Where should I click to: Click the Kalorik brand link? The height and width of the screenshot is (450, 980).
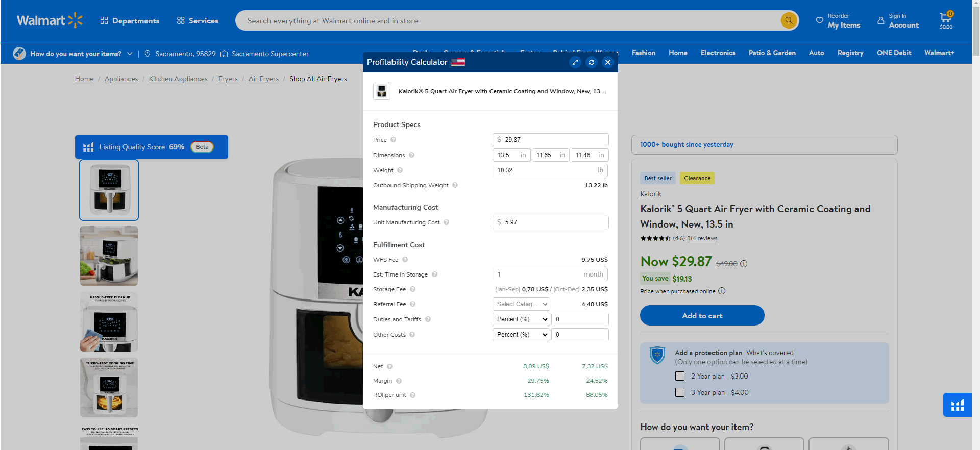651,194
